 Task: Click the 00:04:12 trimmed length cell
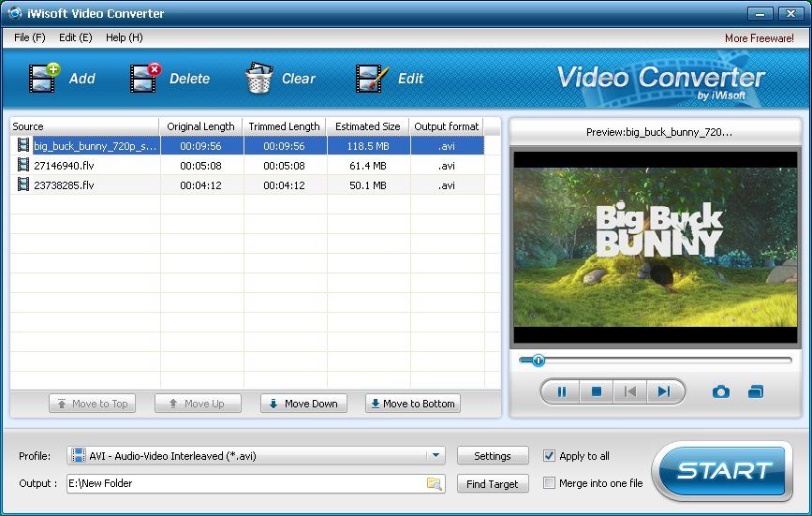[x=285, y=185]
